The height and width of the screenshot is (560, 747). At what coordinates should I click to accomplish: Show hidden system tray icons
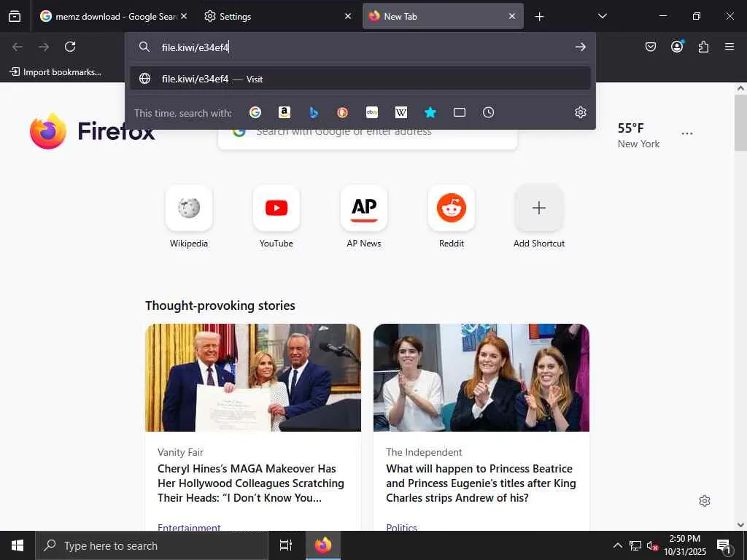pyautogui.click(x=617, y=545)
